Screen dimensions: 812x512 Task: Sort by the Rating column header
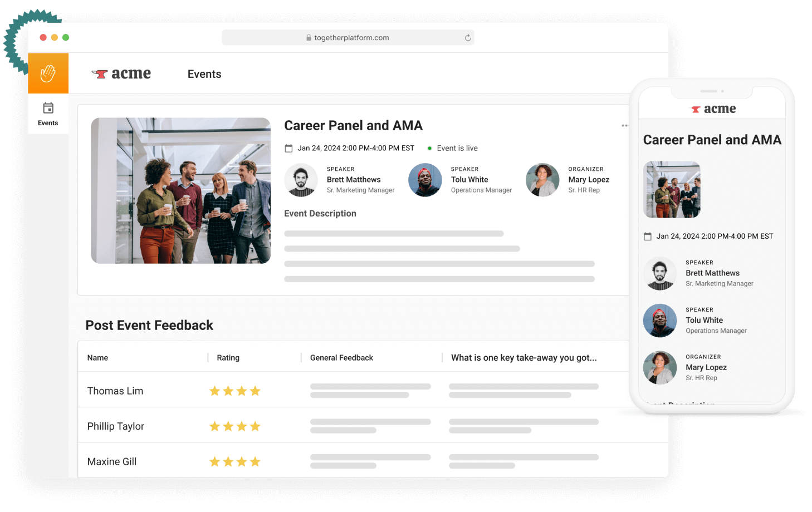point(228,358)
